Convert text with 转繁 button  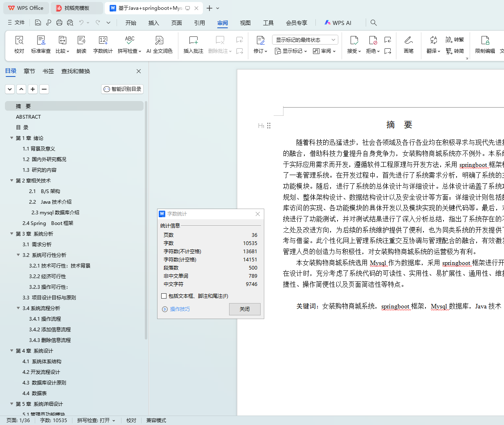click(x=454, y=40)
